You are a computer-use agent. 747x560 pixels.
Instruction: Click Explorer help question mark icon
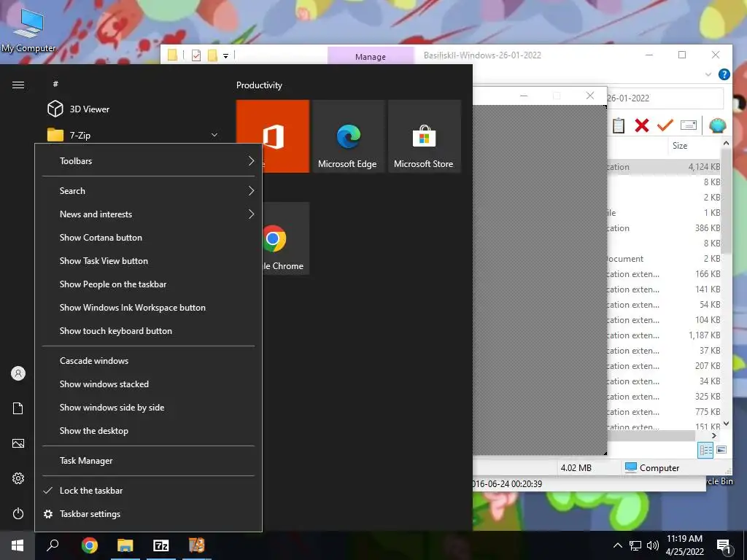click(x=724, y=74)
